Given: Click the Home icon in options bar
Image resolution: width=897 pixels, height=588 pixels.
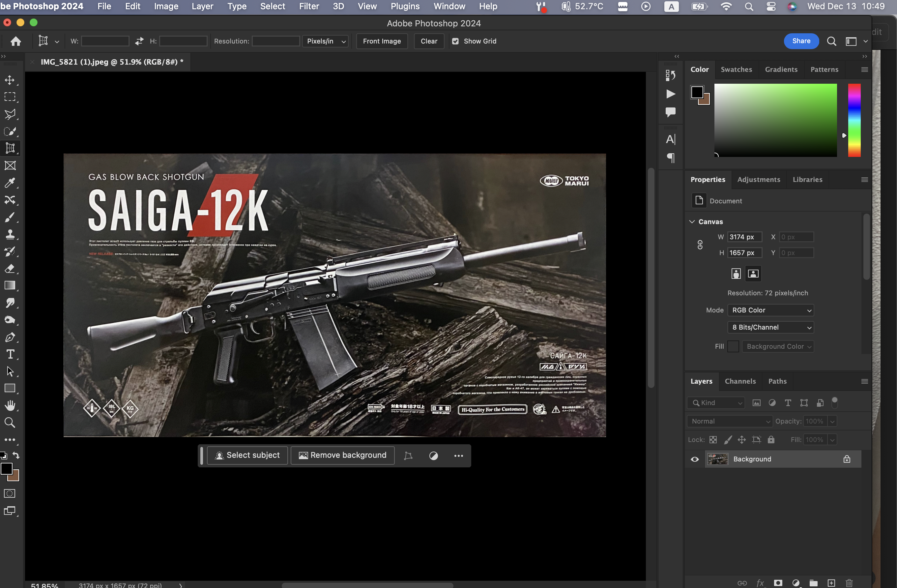Looking at the screenshot, I should (x=16, y=41).
